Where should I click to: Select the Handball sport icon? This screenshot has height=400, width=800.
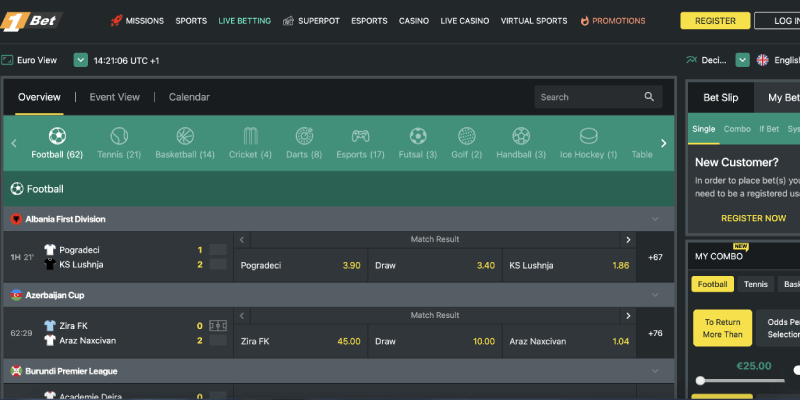pos(521,136)
